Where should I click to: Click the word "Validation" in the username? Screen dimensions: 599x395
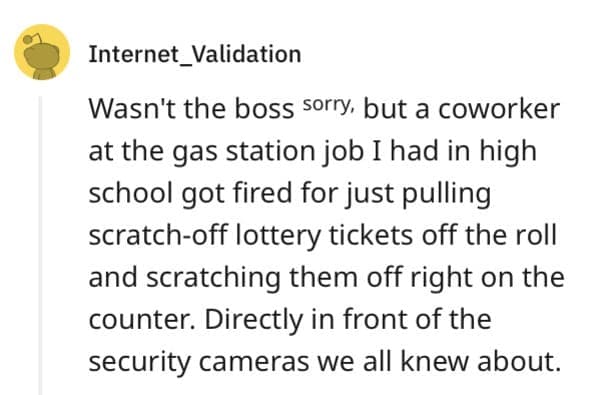coord(246,54)
